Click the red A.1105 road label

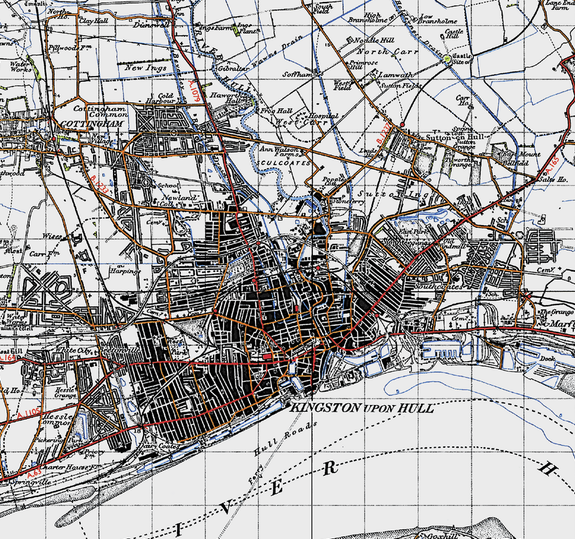click(x=29, y=414)
